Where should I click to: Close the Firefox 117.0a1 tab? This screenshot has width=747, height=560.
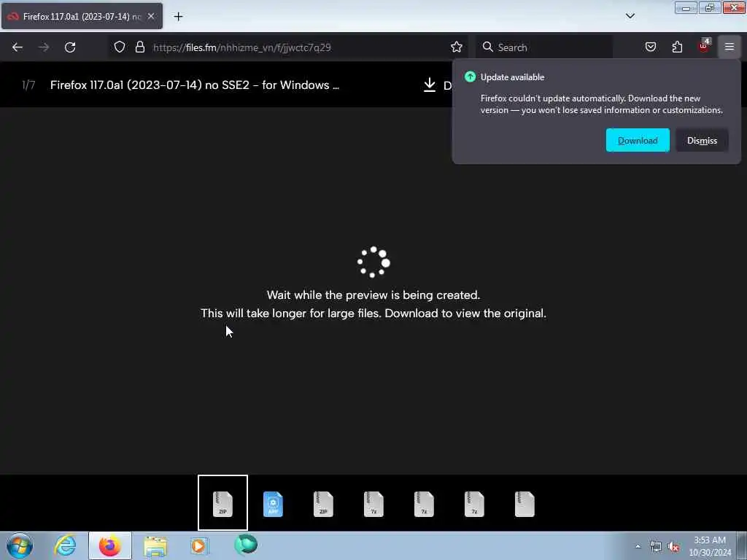coord(150,16)
